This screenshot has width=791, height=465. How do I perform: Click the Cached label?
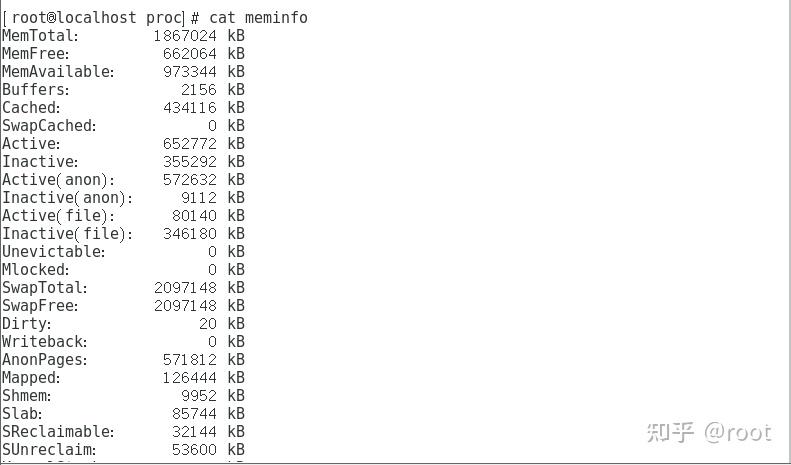(31, 108)
